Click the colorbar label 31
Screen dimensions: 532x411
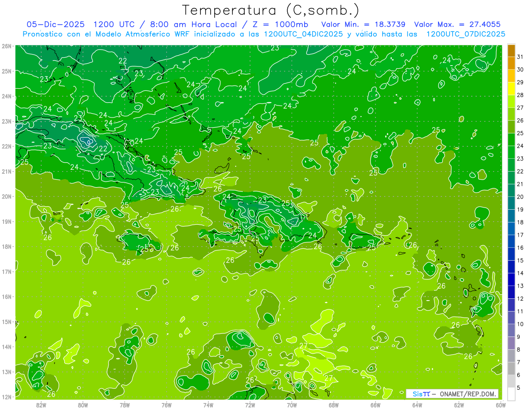pyautogui.click(x=520, y=57)
